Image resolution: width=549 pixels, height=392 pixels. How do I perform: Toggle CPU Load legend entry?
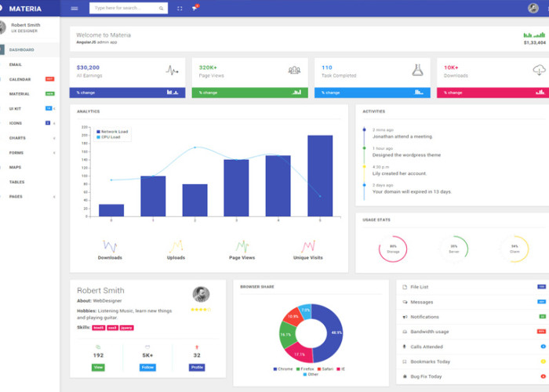(x=108, y=137)
